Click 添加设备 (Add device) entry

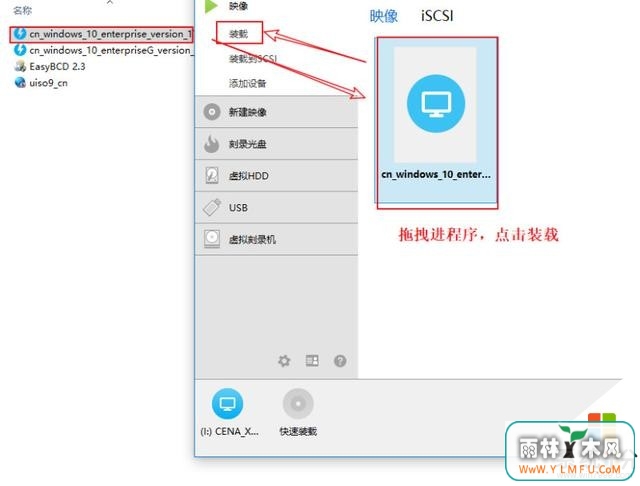click(247, 84)
